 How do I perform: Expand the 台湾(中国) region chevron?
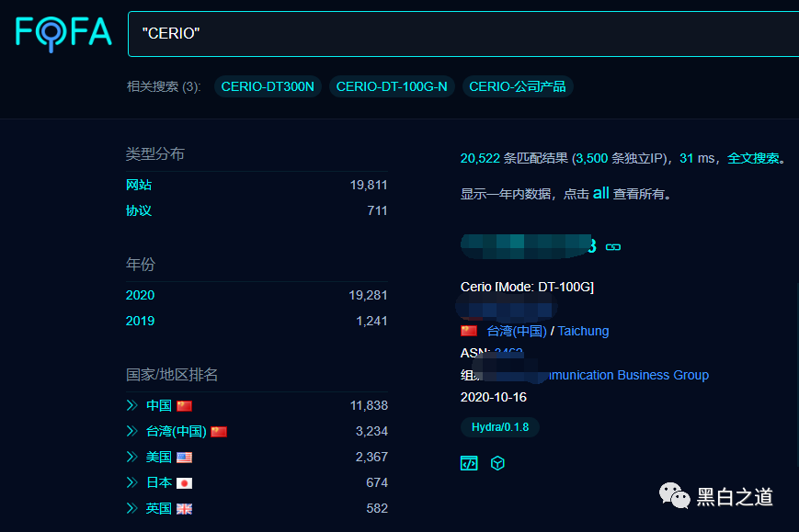(132, 431)
